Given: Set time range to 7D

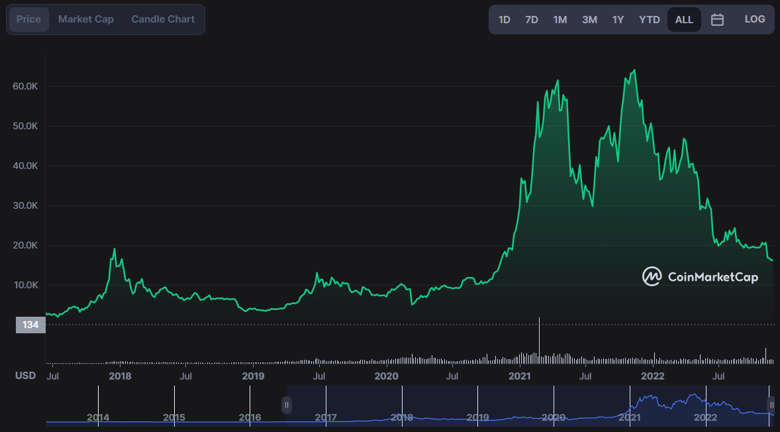Looking at the screenshot, I should click(x=532, y=19).
